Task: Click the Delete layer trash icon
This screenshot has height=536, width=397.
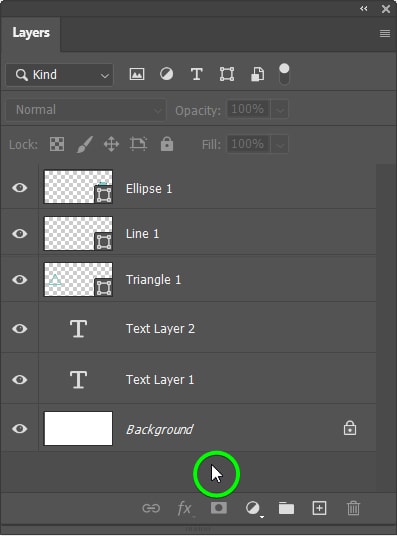Action: click(x=353, y=508)
